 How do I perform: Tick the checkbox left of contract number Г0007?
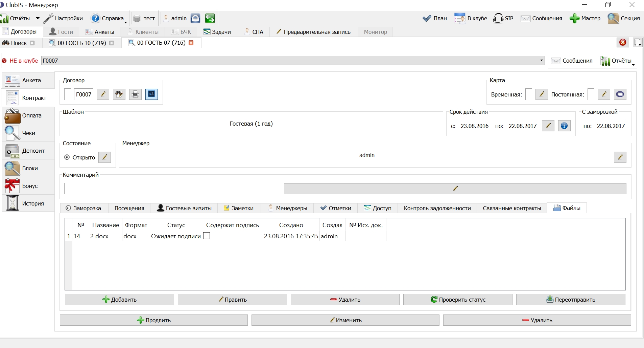(x=68, y=94)
